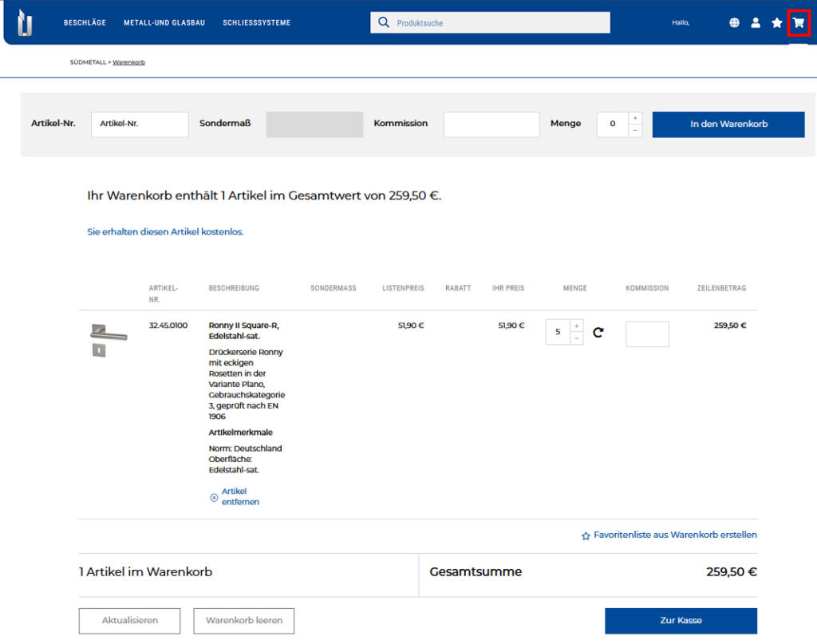Click the Südmetall logo in header
The image size is (817, 644).
(x=26, y=22)
